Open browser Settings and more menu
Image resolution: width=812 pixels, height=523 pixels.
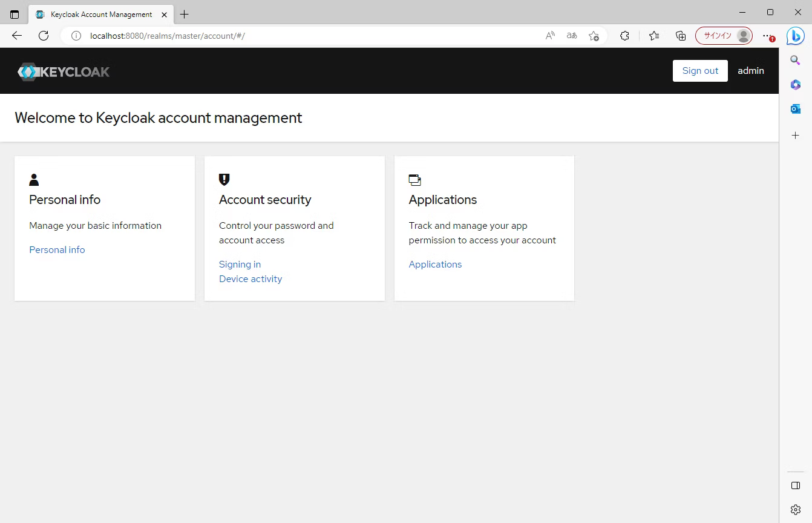point(767,36)
